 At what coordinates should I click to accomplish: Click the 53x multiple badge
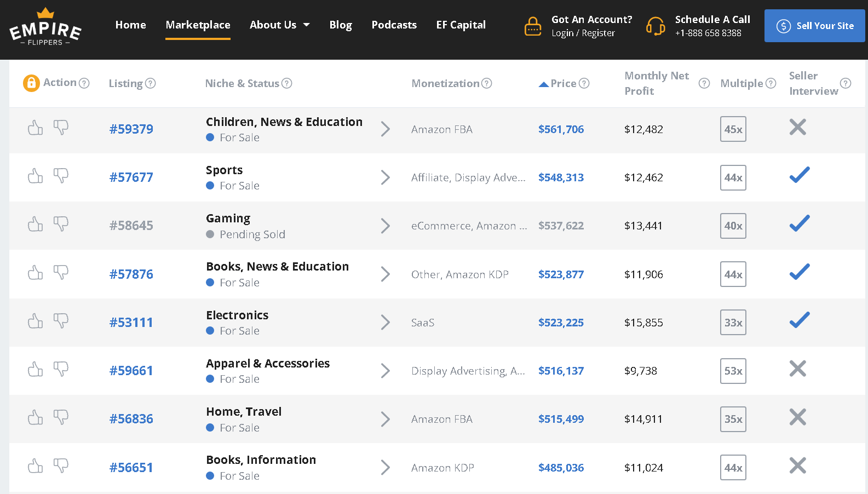[733, 371]
